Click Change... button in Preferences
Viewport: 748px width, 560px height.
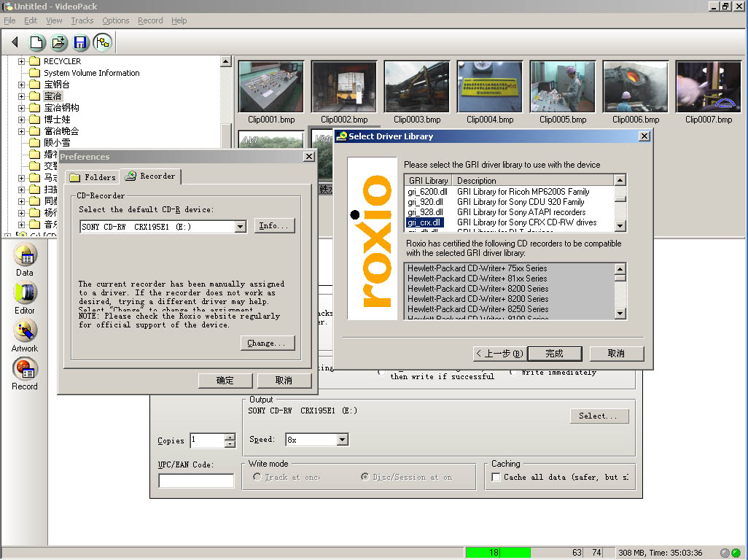(268, 343)
